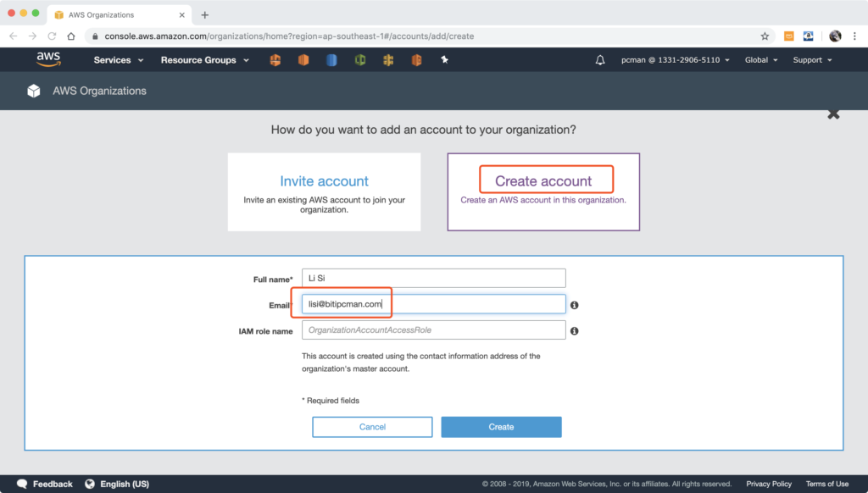Click the orange browser extension icon
This screenshot has width=868, height=493.
789,36
